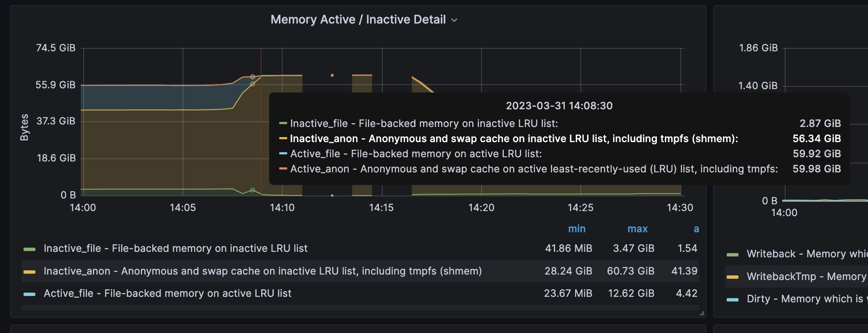Click the green Inactive_file marker inside the tooltip

(283, 124)
